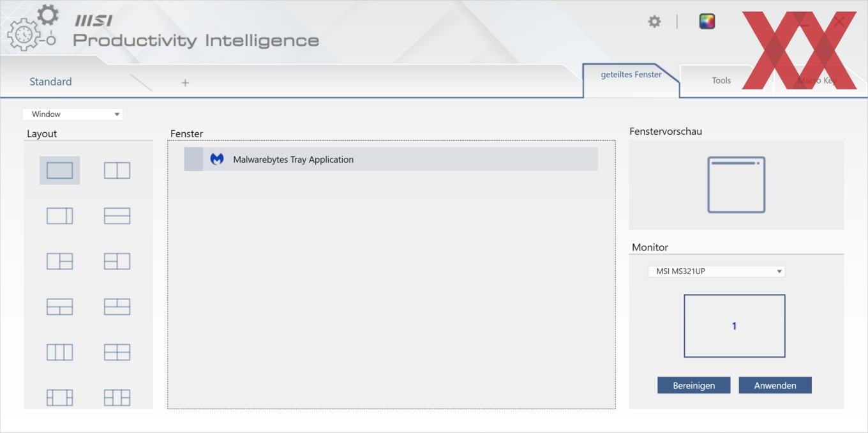Select layout with split top and bottom row
Screen dimensions: 868x433
(x=117, y=307)
